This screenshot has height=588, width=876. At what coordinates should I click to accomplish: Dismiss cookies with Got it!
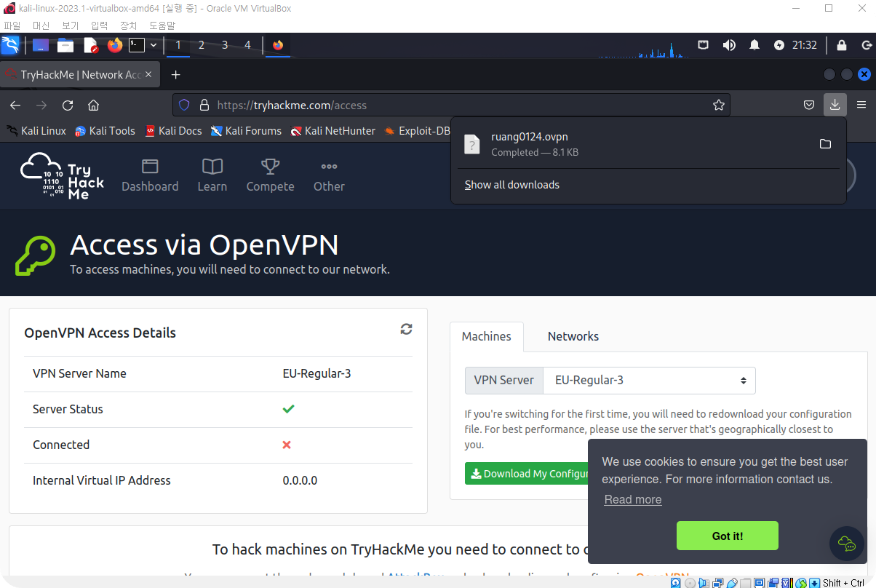pos(728,536)
